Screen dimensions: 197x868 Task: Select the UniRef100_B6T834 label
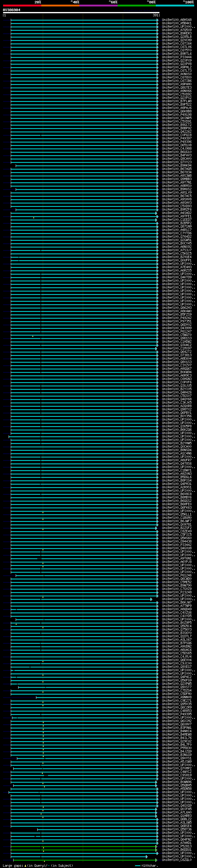177,172
